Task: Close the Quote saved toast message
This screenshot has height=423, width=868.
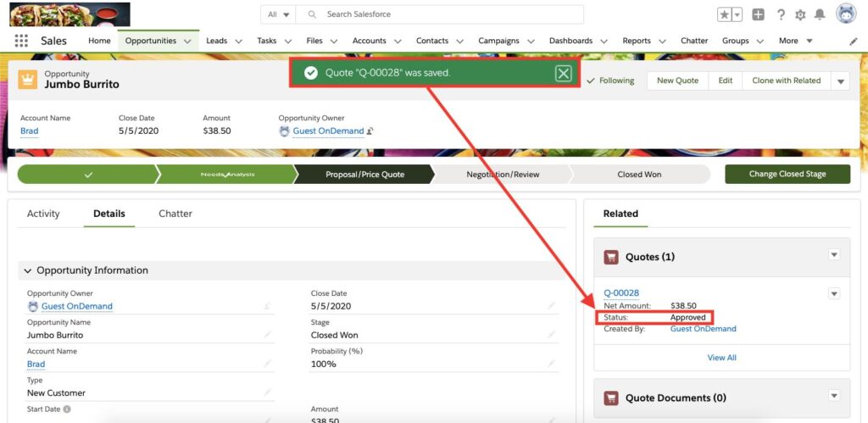Action: (x=563, y=73)
